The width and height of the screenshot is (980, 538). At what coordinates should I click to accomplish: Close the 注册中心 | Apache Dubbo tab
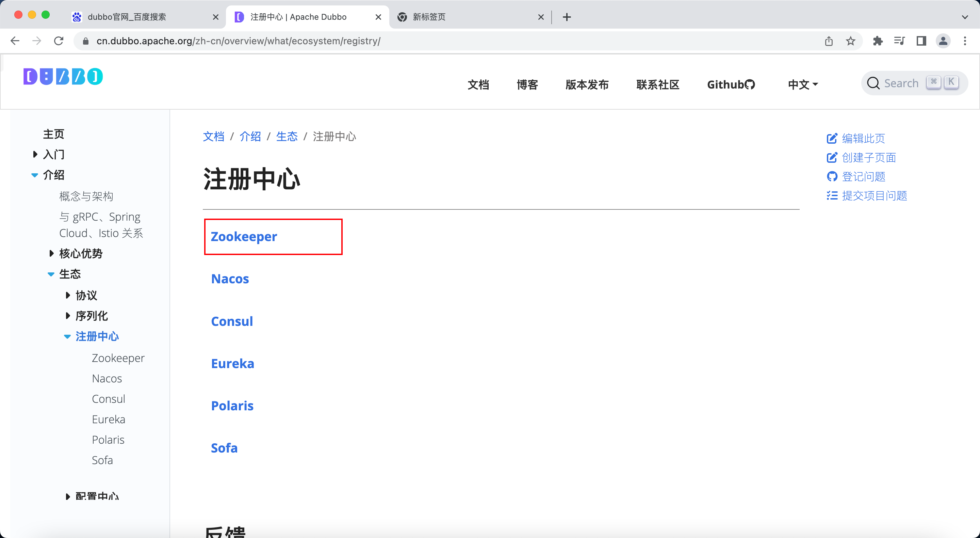[378, 17]
